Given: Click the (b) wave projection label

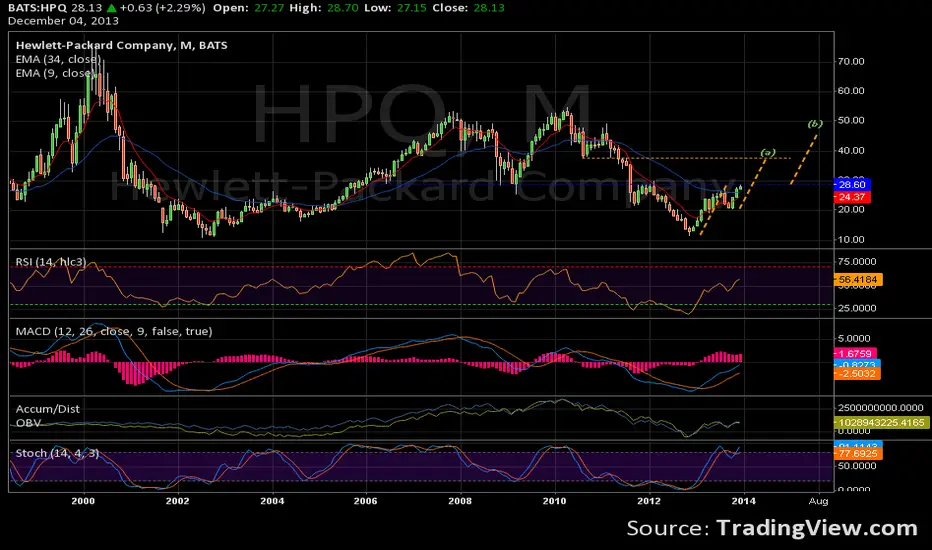Looking at the screenshot, I should 815,124.
